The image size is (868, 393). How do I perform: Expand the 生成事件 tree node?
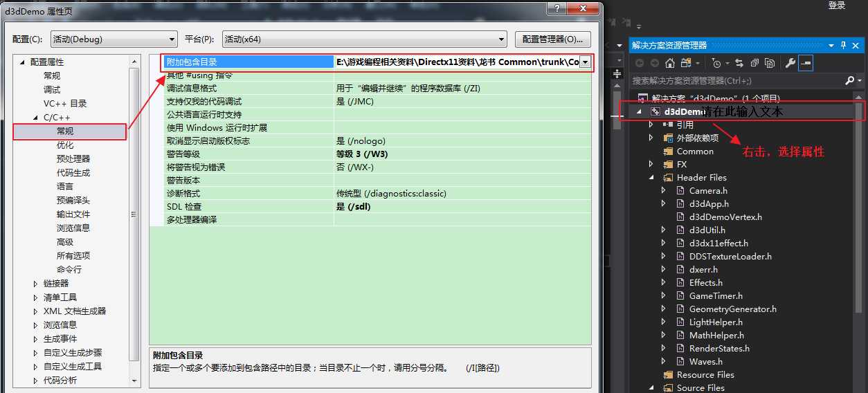point(36,339)
